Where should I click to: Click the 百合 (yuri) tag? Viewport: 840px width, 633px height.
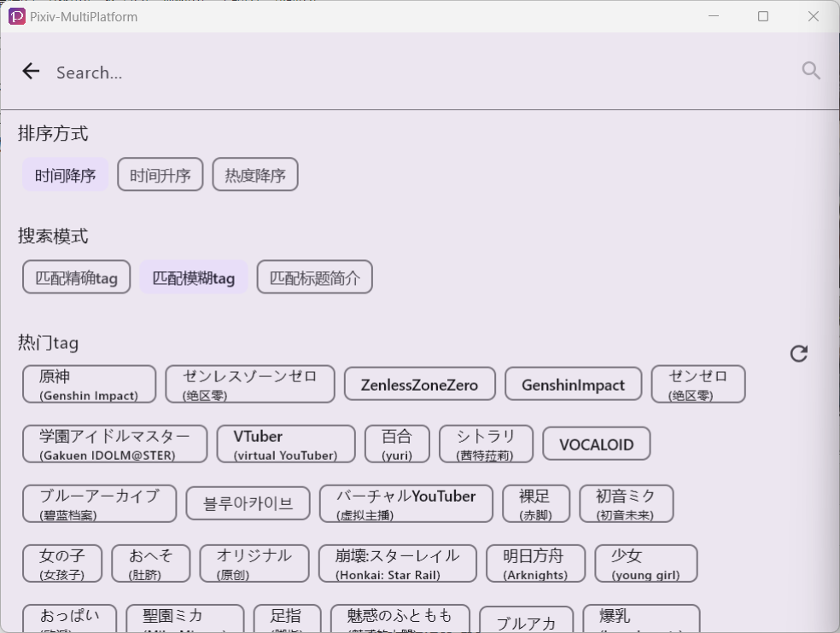[397, 444]
